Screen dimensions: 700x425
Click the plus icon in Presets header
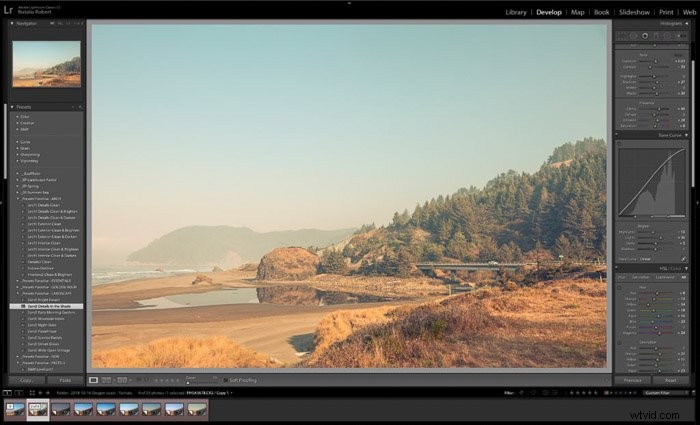(80, 107)
